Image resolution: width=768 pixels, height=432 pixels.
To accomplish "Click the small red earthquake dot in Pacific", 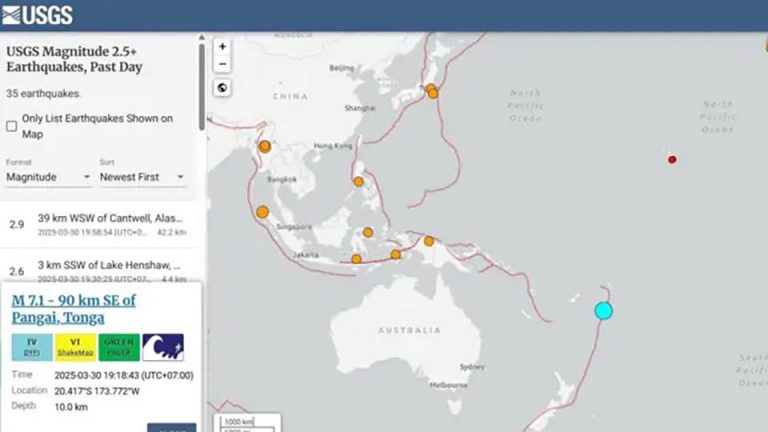I will pyautogui.click(x=672, y=159).
